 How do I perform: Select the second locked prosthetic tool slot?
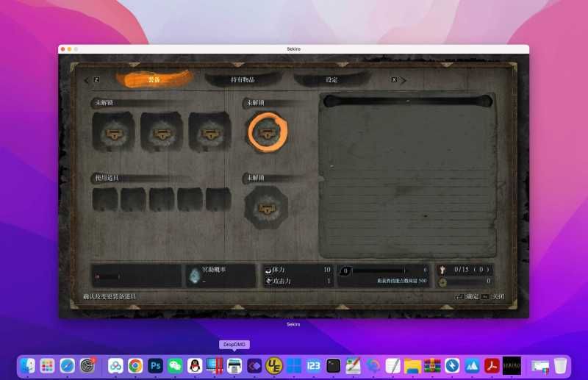pos(162,132)
